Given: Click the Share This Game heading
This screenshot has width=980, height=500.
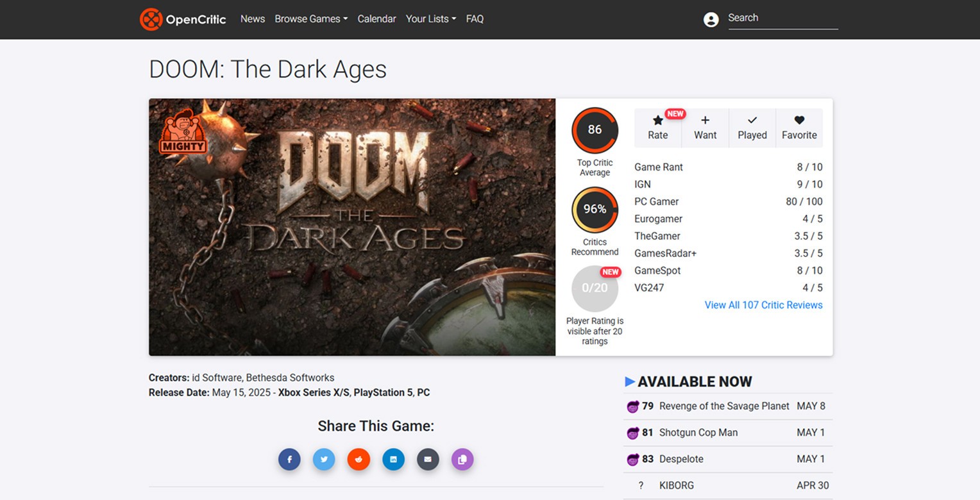Looking at the screenshot, I should click(x=376, y=426).
